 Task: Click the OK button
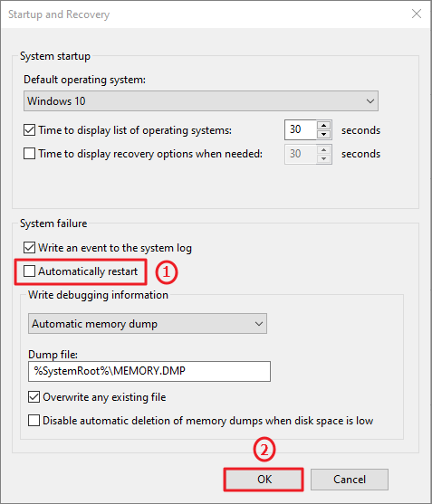[x=264, y=480]
